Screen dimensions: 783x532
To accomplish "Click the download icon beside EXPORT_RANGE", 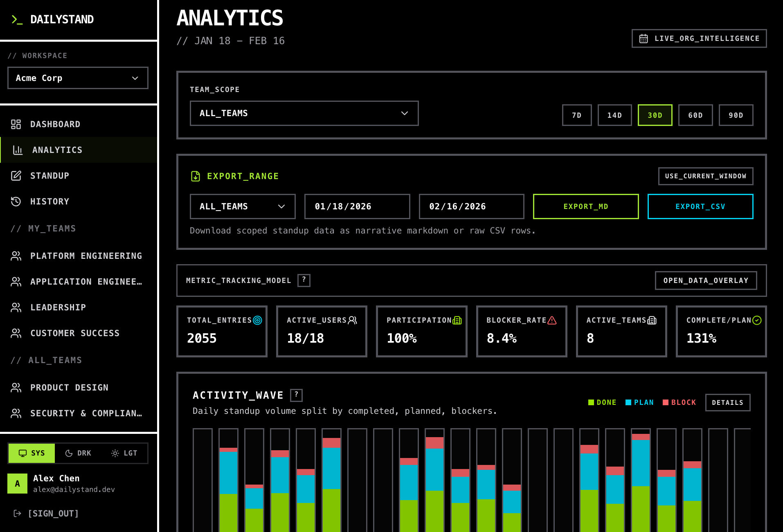I will point(196,176).
